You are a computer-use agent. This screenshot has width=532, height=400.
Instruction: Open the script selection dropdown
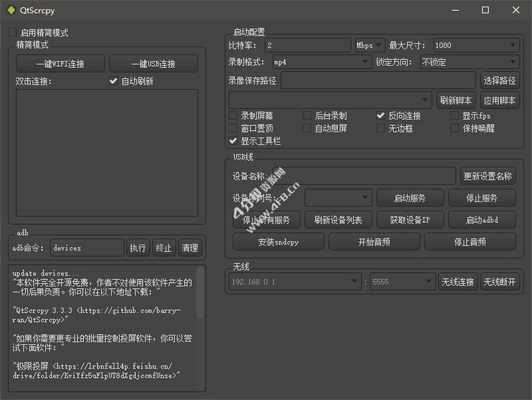[330, 100]
